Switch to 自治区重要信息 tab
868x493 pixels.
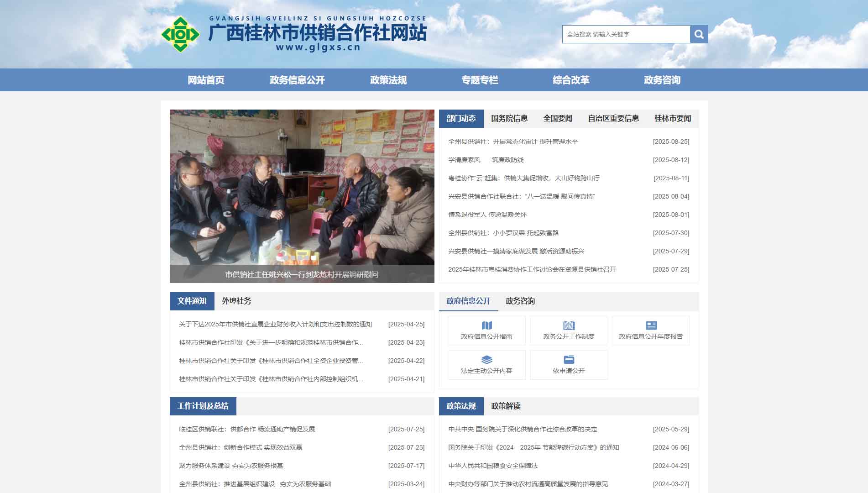click(x=613, y=119)
